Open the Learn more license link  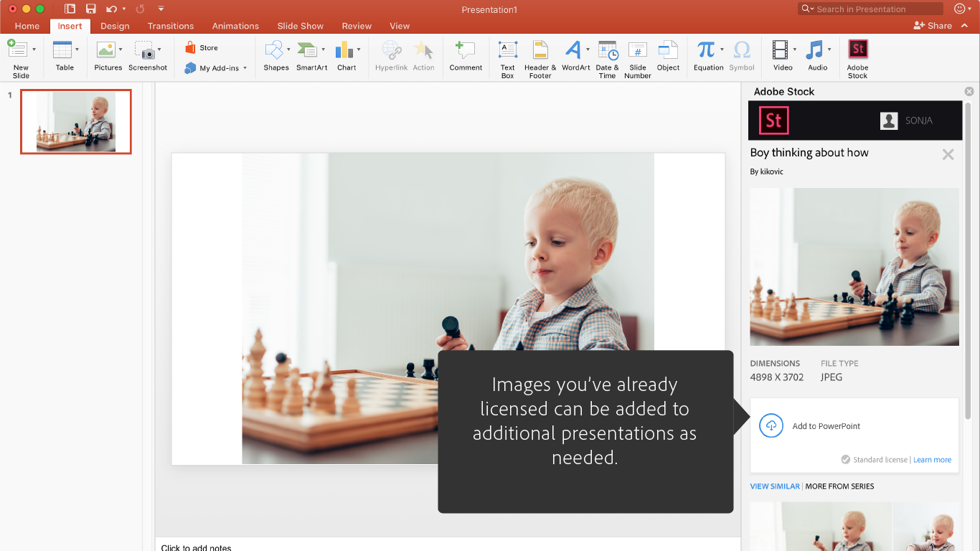932,460
